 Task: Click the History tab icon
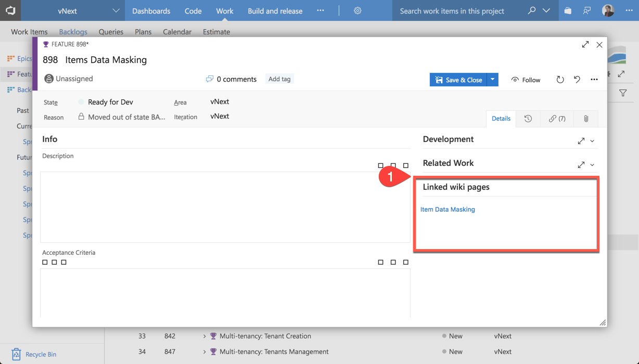pyautogui.click(x=528, y=119)
